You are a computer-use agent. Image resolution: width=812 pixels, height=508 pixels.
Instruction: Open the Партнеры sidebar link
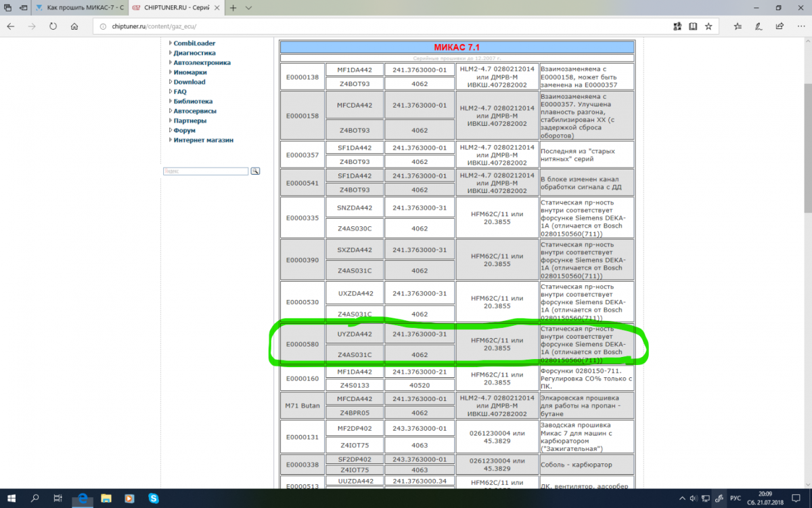click(189, 121)
